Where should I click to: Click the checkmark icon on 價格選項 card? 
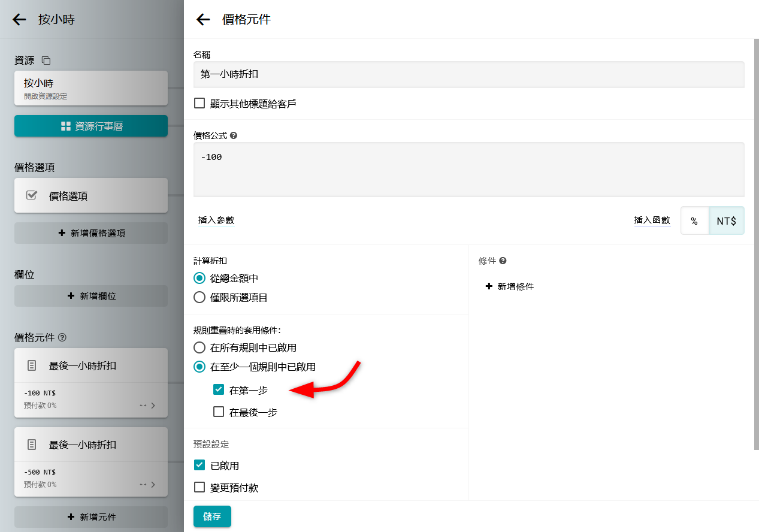coord(32,195)
